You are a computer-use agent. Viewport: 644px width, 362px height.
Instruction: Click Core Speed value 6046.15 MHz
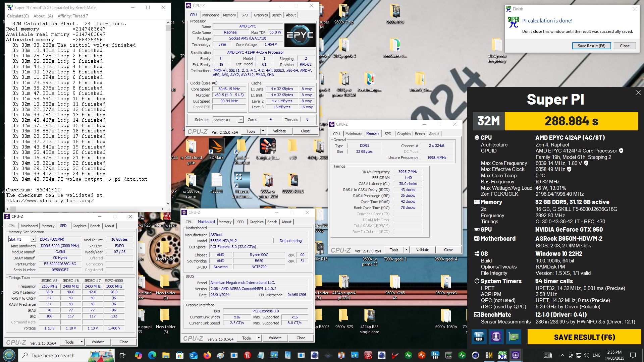pyautogui.click(x=229, y=89)
